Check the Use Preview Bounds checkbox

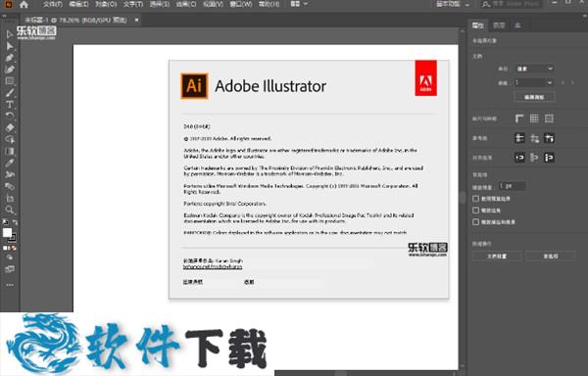click(x=476, y=198)
